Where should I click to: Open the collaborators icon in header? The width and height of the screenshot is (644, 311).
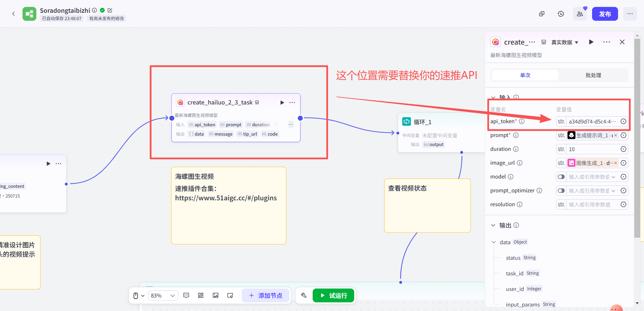point(580,14)
